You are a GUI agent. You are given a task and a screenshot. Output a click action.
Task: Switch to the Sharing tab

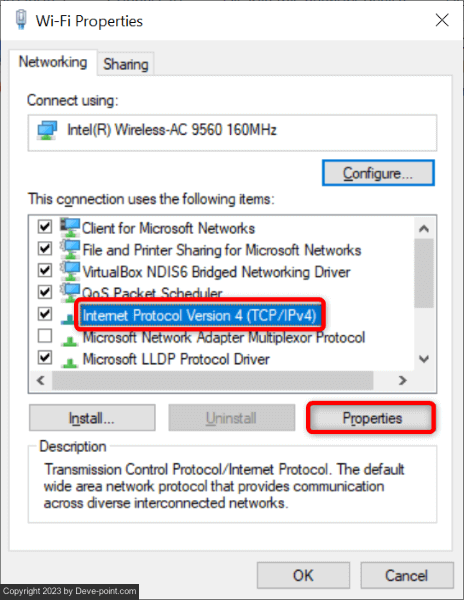click(x=126, y=64)
